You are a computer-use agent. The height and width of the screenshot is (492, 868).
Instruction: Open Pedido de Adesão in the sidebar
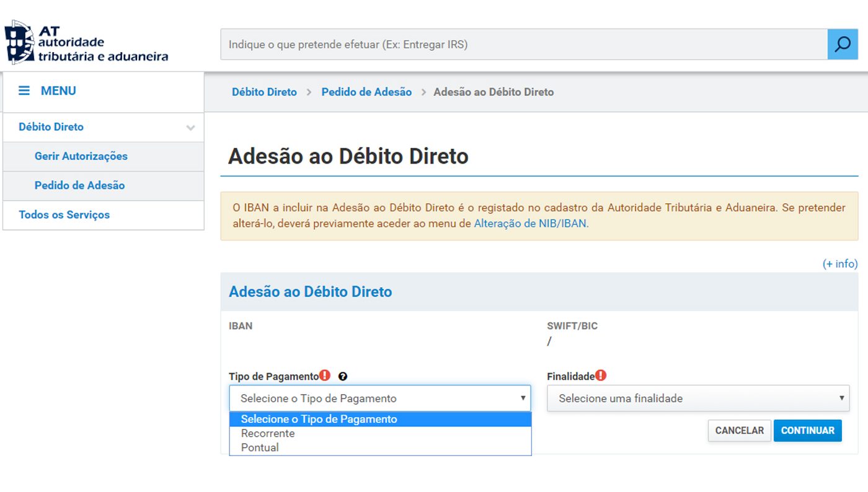coord(79,185)
